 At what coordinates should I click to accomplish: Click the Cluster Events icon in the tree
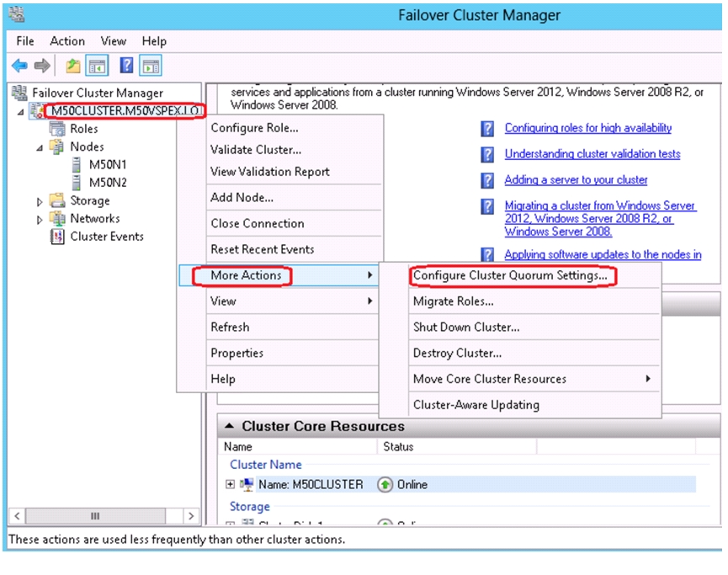[57, 237]
